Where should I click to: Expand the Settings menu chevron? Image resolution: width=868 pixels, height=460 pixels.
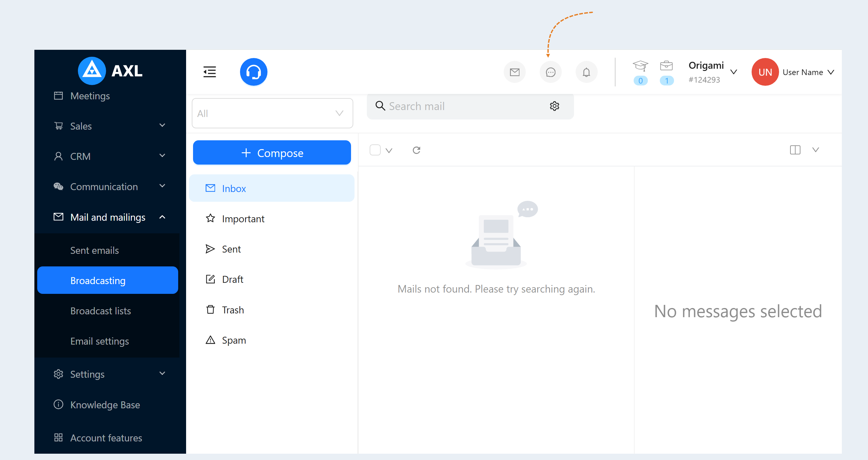click(162, 374)
